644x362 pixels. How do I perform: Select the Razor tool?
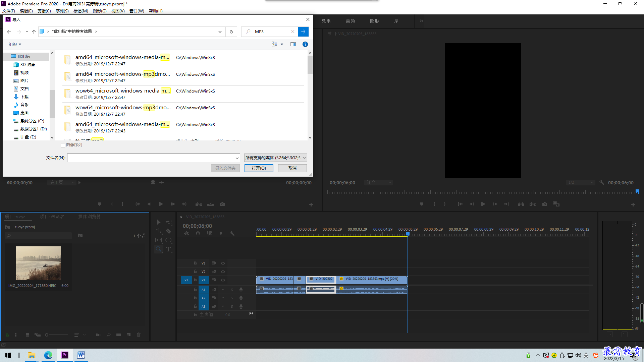169,231
